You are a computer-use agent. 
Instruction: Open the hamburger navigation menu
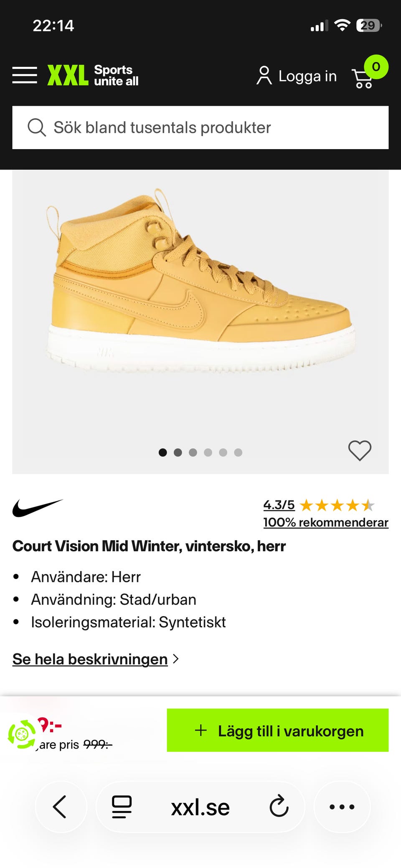[x=25, y=75]
